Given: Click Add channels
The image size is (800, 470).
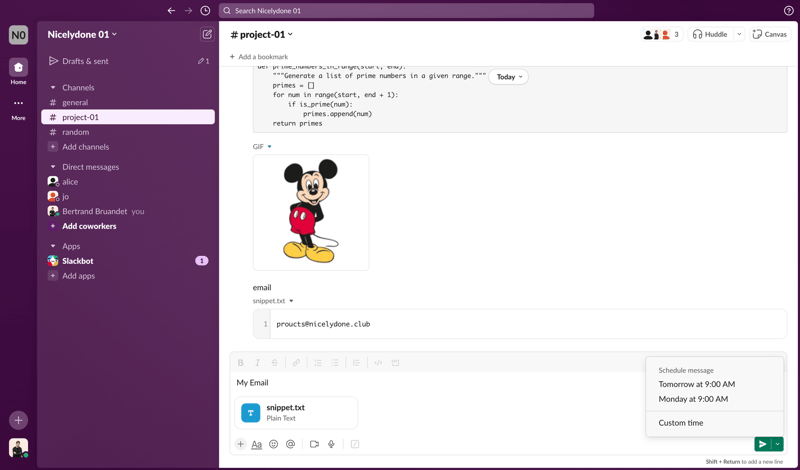Looking at the screenshot, I should (x=128, y=147).
